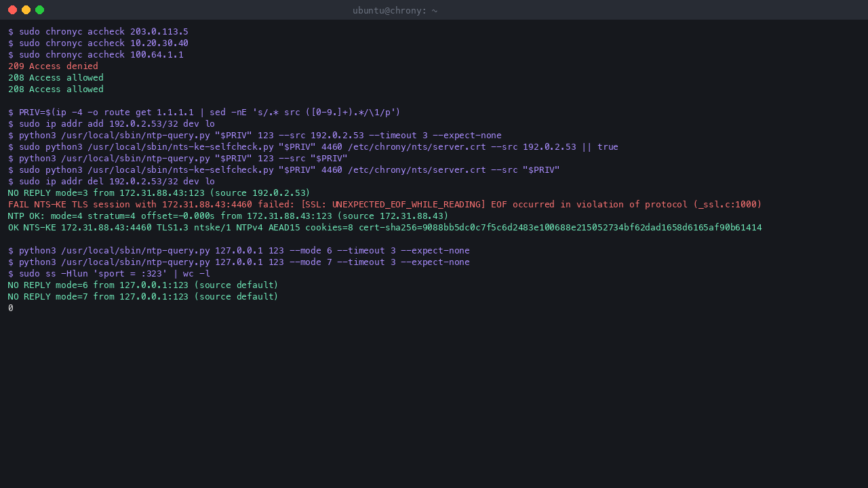The width and height of the screenshot is (868, 488).
Task: Maximize the terminal using the green button
Action: point(39,10)
